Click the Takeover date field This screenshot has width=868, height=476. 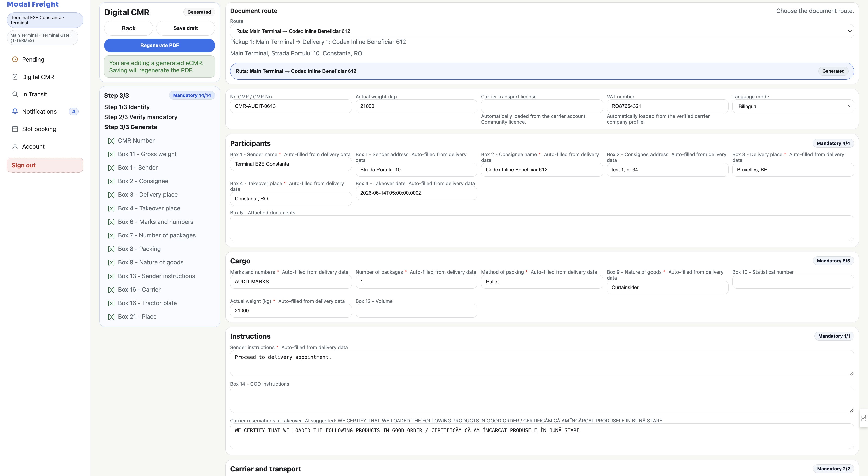click(416, 193)
